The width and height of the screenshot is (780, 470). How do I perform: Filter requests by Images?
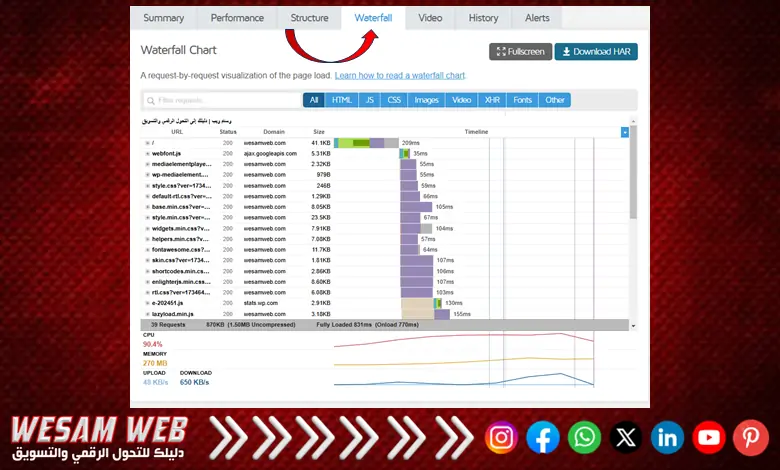[427, 100]
